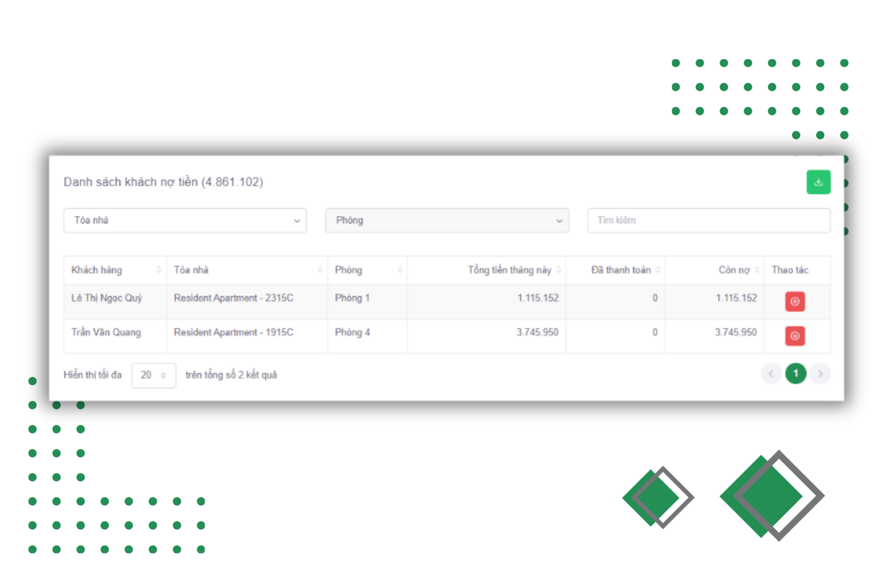Go to previous page arrow
The height and width of the screenshot is (588, 884).
770,374
